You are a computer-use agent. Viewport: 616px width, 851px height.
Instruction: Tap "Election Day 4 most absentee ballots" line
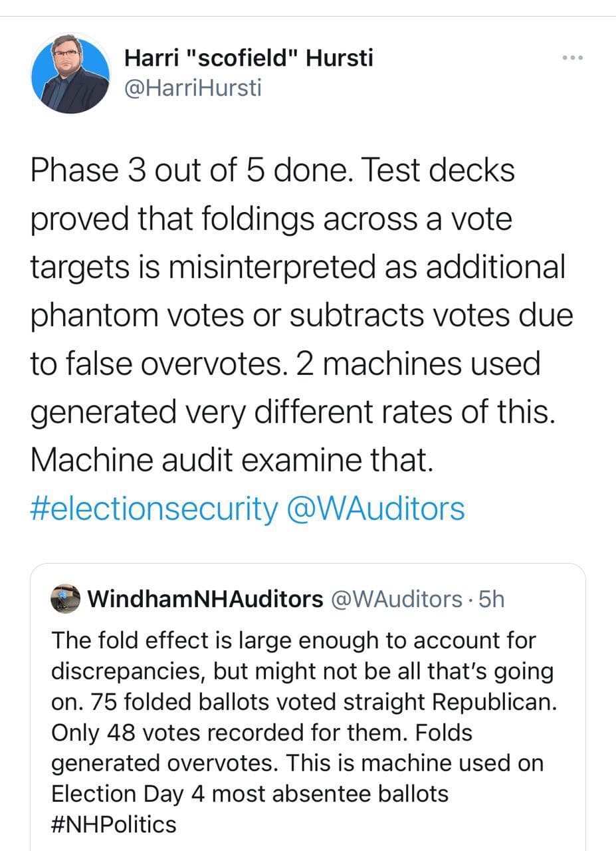click(x=250, y=794)
